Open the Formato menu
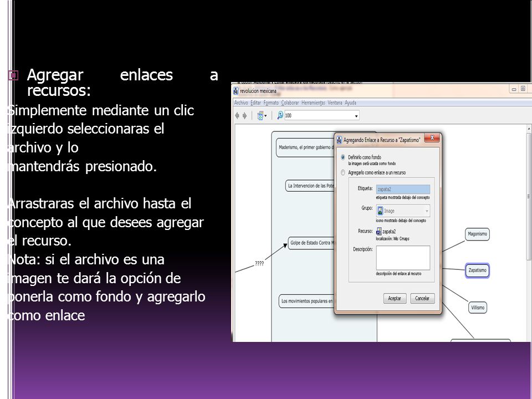The height and width of the screenshot is (399, 532). coord(271,103)
